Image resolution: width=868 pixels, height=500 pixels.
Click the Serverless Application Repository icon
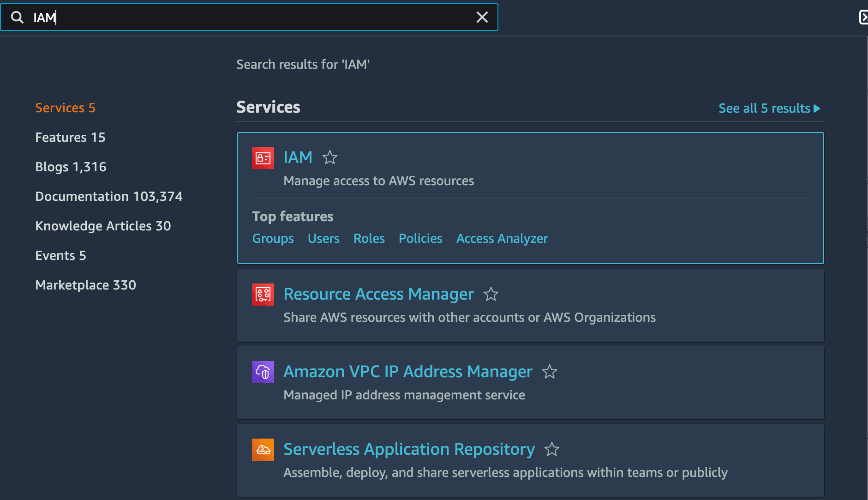tap(263, 450)
